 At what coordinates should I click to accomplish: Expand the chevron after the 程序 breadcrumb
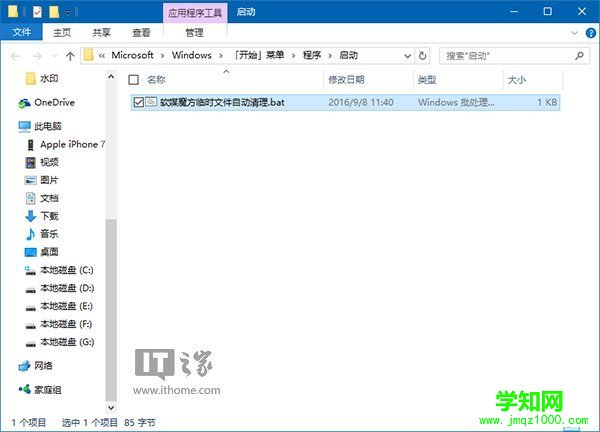click(330, 56)
